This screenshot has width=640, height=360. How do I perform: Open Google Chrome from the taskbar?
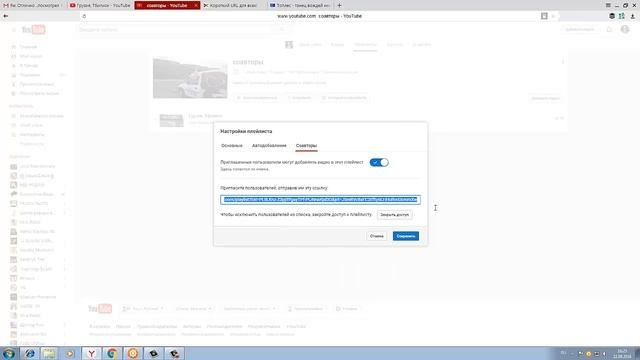112,353
